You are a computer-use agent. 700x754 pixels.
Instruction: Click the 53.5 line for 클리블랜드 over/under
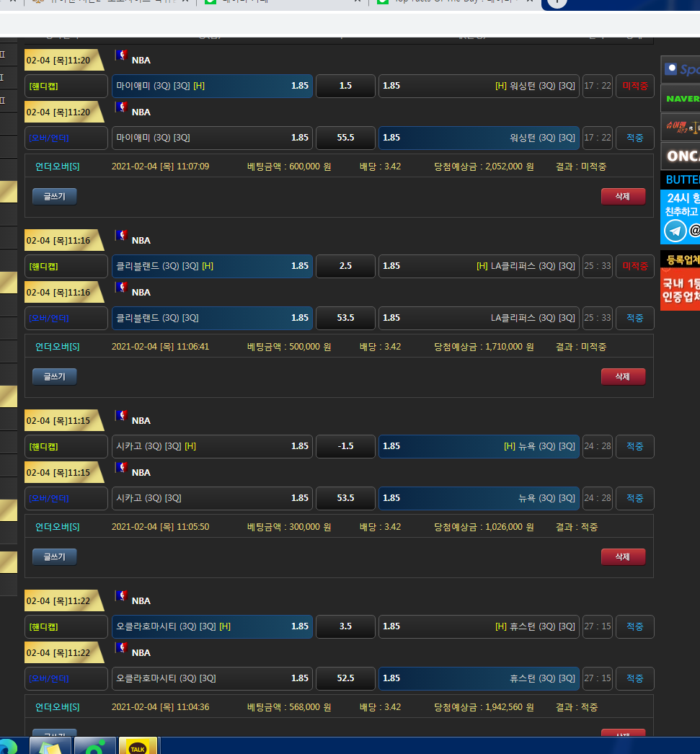point(345,318)
